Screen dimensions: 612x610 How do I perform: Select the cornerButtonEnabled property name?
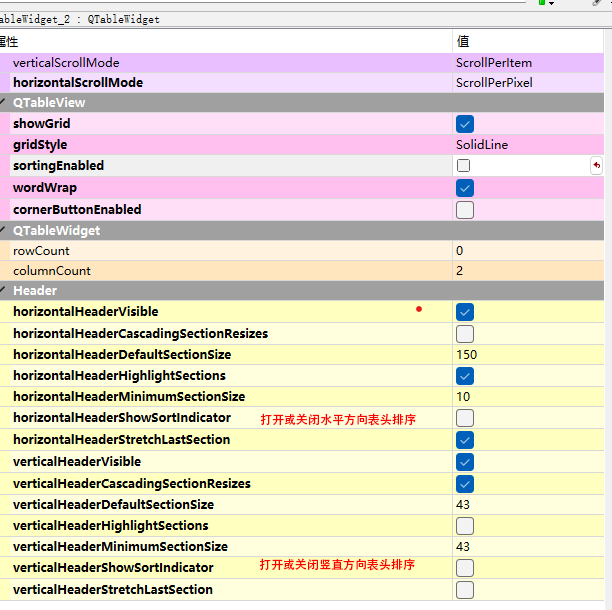(77, 210)
